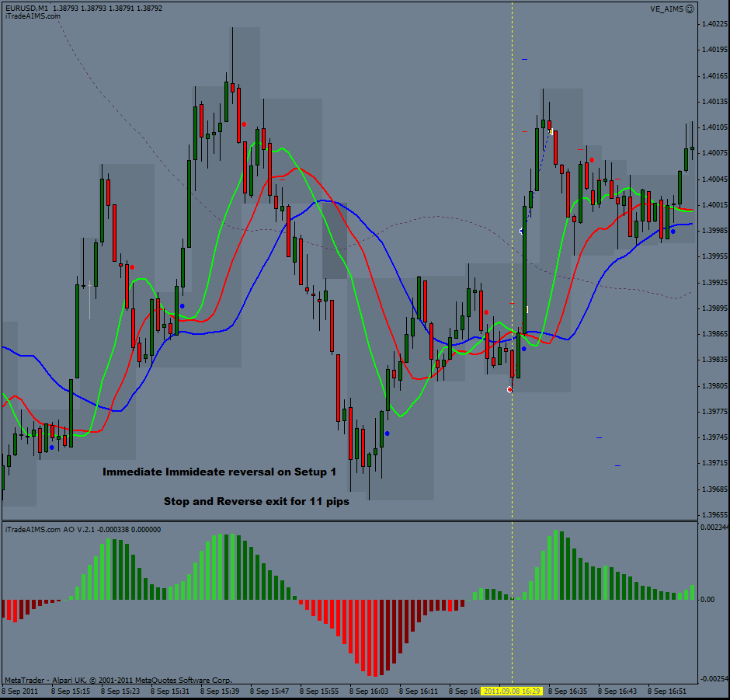Screen dimensions: 730x700
Task: Click the 1.40015 price level on axis
Action: pos(714,204)
